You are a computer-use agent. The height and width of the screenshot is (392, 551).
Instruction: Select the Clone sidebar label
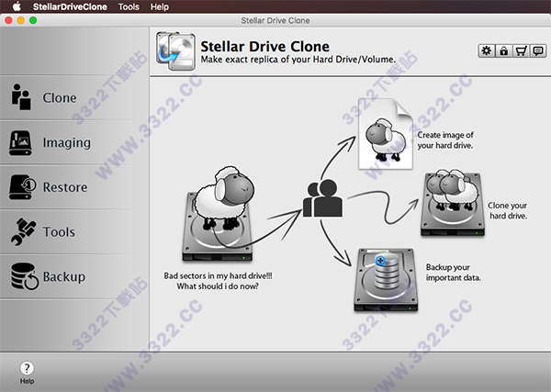point(60,97)
